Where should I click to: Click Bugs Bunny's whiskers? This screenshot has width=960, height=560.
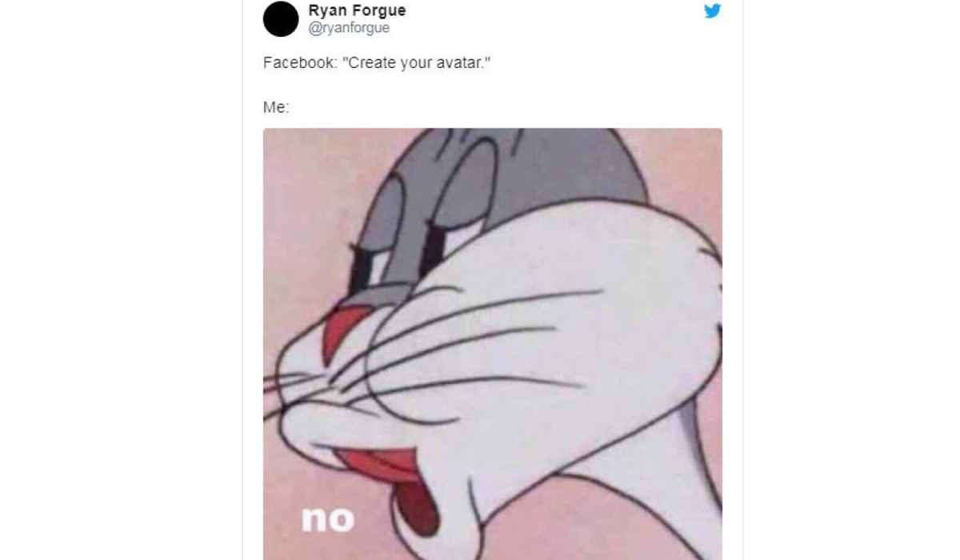pyautogui.click(x=448, y=352)
